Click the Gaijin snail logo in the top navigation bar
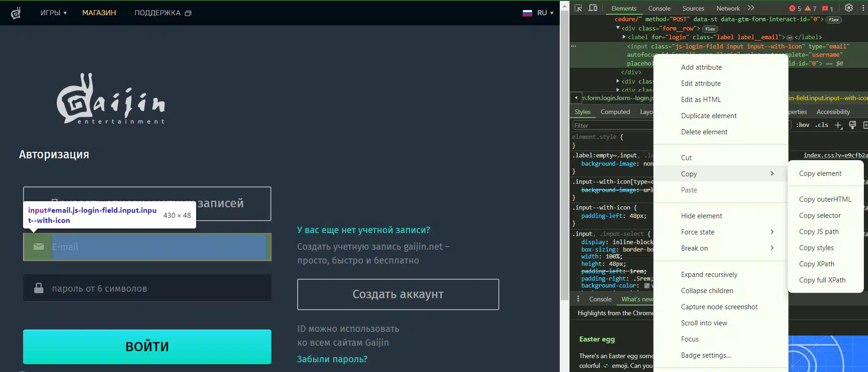 pyautogui.click(x=16, y=13)
